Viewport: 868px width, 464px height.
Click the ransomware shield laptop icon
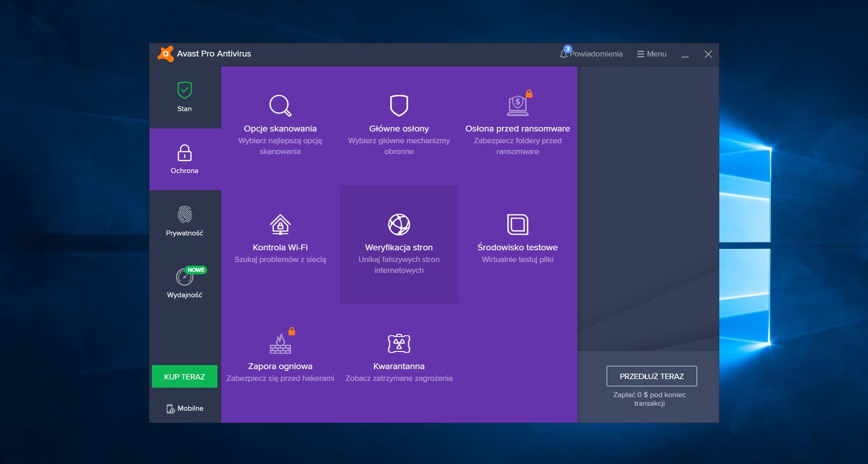point(517,106)
